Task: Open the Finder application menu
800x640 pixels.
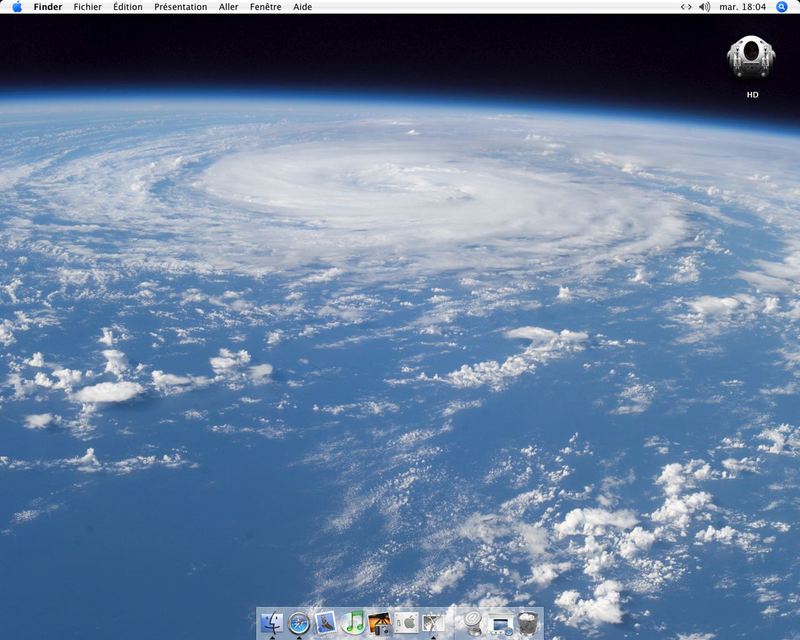Action: (x=48, y=7)
